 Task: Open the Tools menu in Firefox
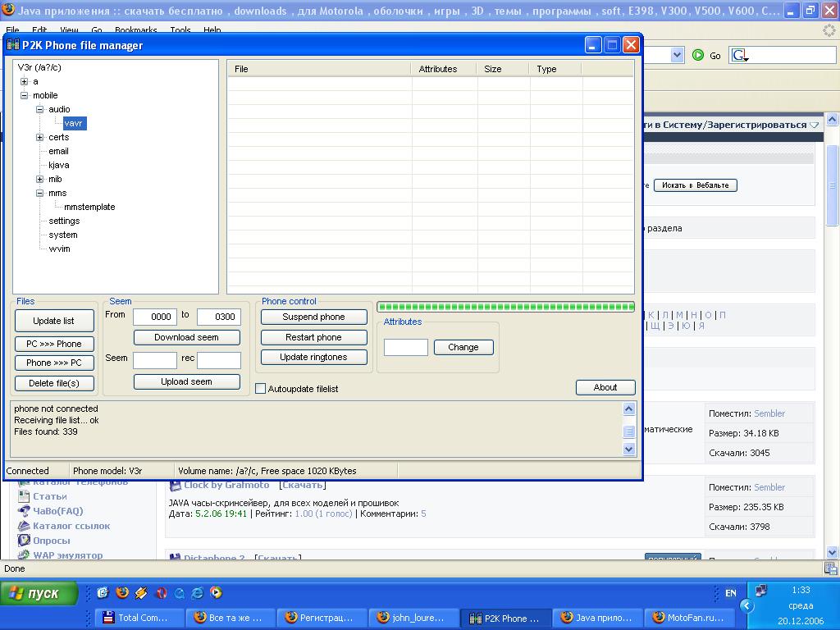(x=180, y=30)
